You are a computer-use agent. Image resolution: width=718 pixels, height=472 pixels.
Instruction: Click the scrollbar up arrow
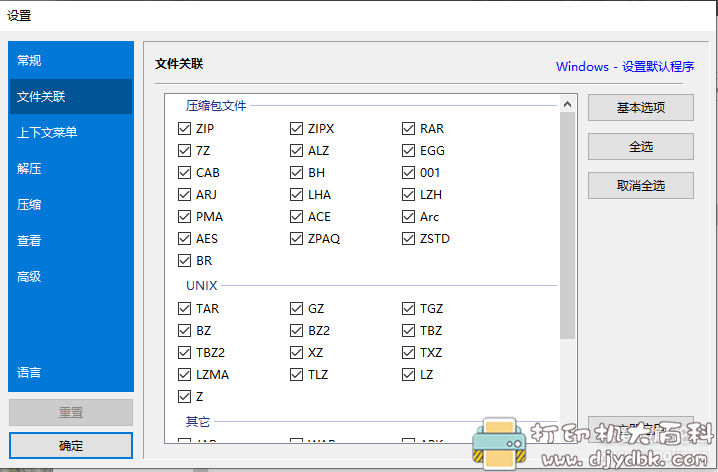567,104
